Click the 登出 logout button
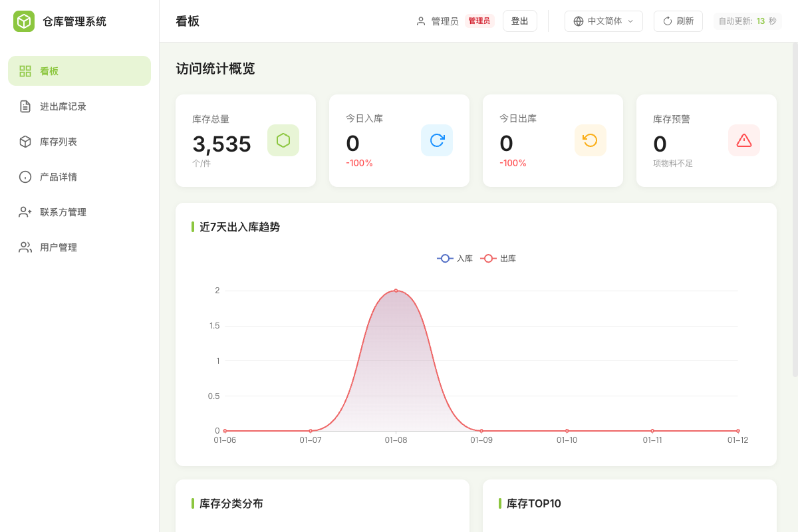 (520, 21)
